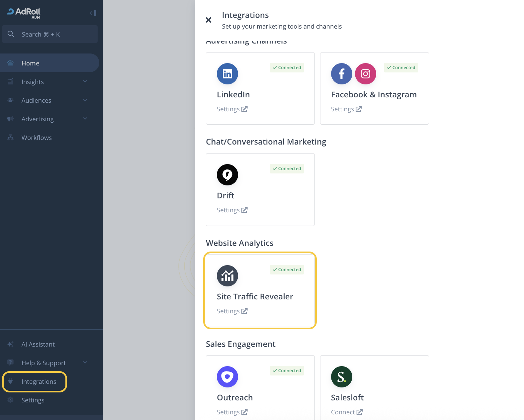
Task: Go to Home in sidebar
Action: click(x=30, y=63)
